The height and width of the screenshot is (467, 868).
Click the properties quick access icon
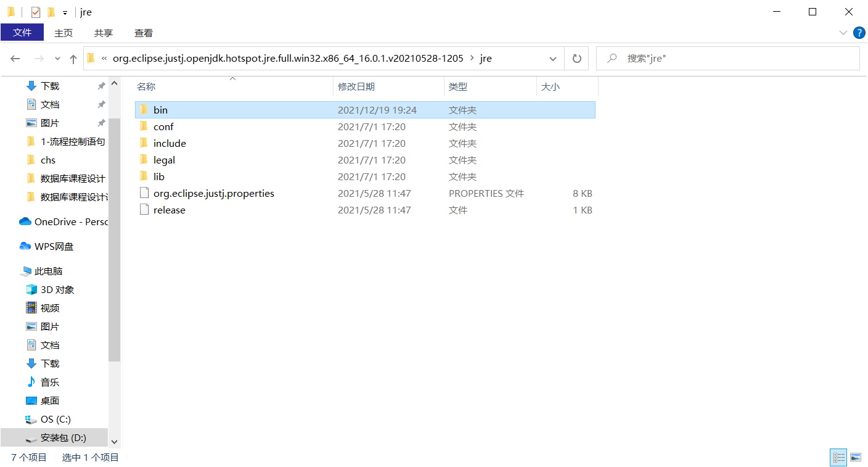coord(36,12)
